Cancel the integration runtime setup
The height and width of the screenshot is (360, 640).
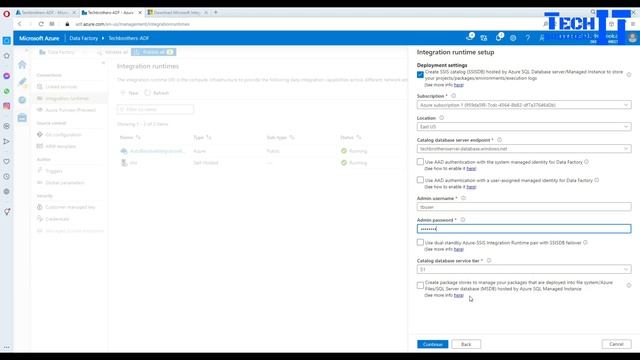click(x=616, y=344)
